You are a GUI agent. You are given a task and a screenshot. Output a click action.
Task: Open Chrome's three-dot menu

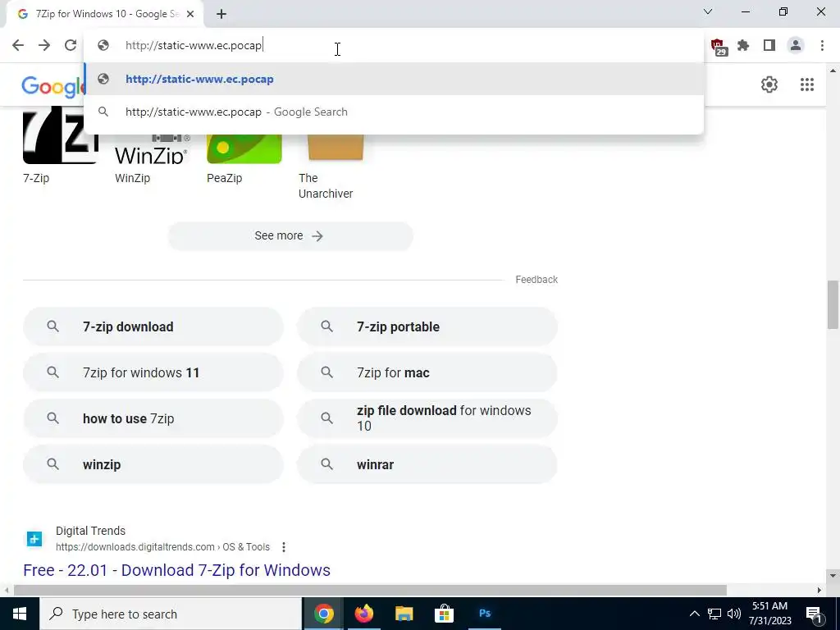[x=822, y=46]
